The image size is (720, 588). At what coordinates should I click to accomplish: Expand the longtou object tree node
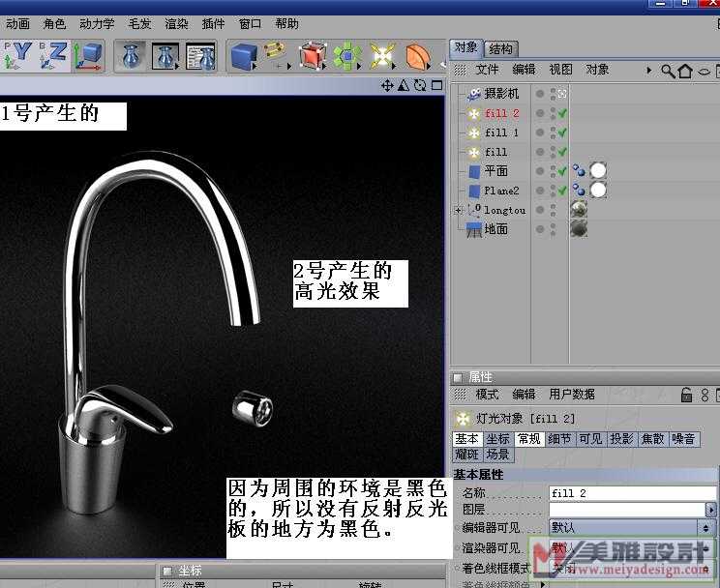tap(459, 210)
